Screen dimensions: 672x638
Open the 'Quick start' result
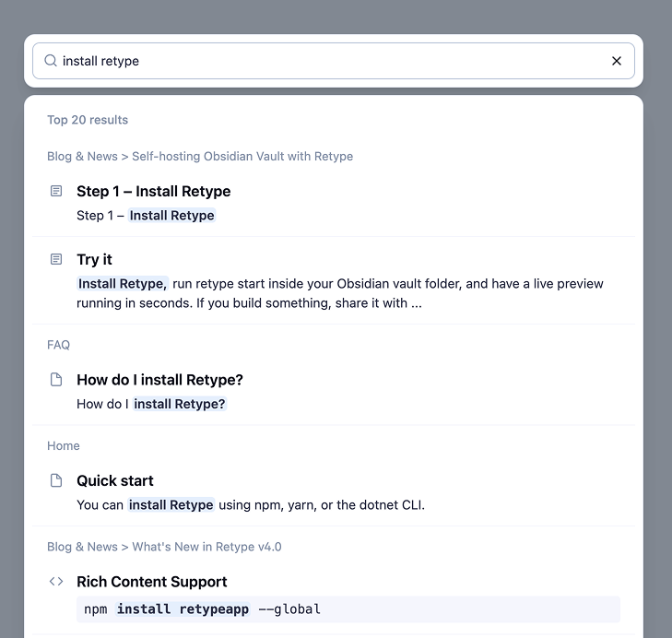click(x=115, y=481)
